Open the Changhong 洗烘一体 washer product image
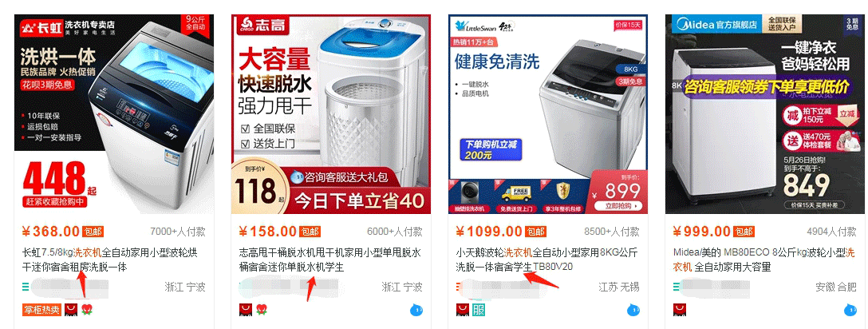 click(x=114, y=114)
